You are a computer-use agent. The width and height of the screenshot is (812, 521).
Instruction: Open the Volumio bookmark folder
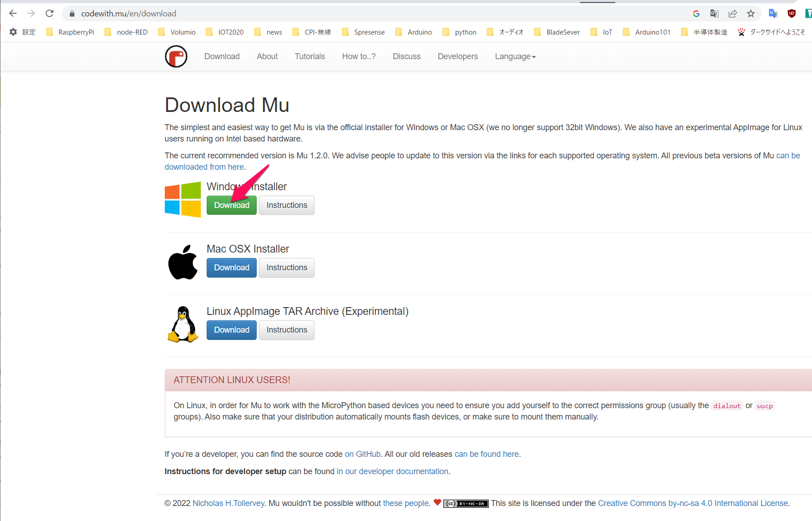pos(177,32)
